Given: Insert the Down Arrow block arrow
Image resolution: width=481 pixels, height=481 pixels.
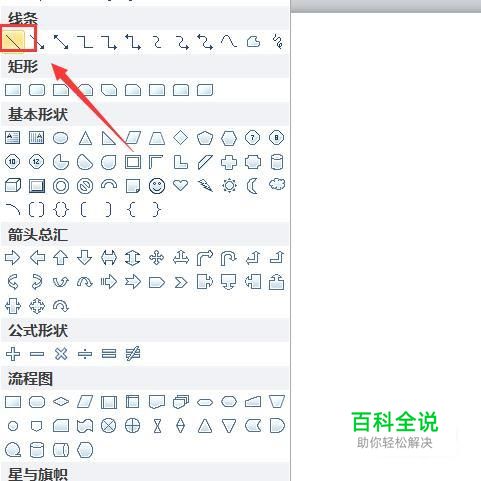Looking at the screenshot, I should (x=85, y=258).
